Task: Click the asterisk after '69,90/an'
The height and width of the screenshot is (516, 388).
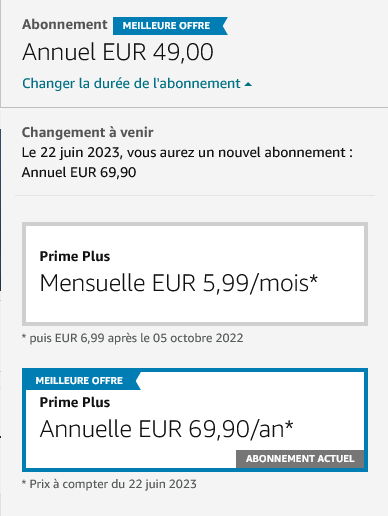Action: [x=289, y=425]
